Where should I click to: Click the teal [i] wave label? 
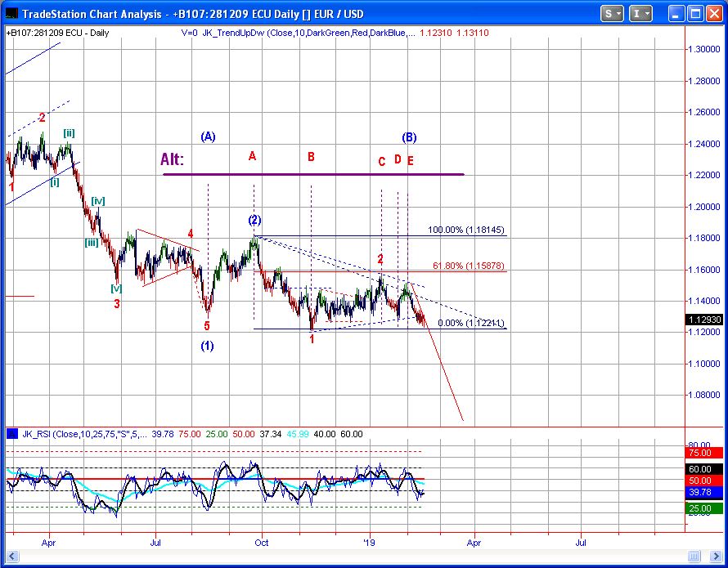click(x=55, y=182)
